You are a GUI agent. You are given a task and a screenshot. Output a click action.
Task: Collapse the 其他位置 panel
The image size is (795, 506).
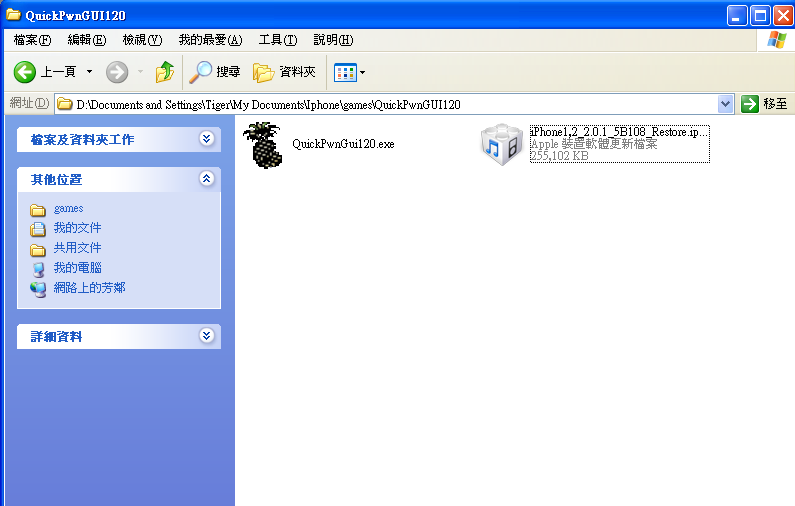click(206, 178)
